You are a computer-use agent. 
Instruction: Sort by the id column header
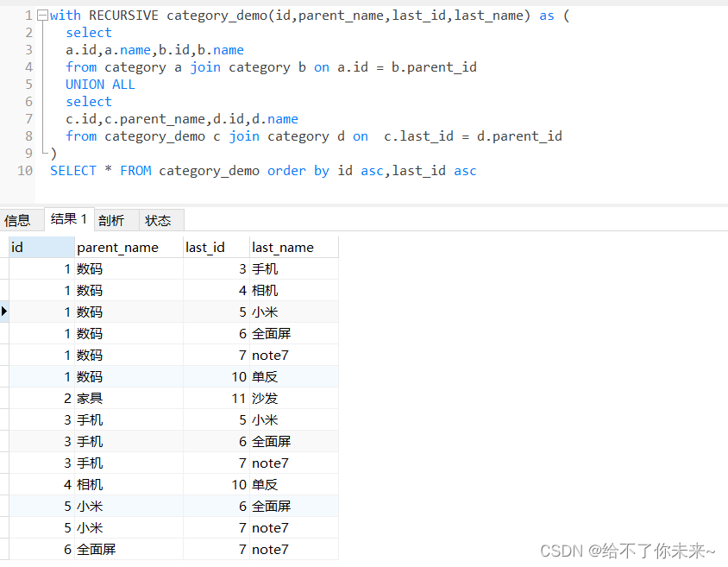click(x=41, y=247)
